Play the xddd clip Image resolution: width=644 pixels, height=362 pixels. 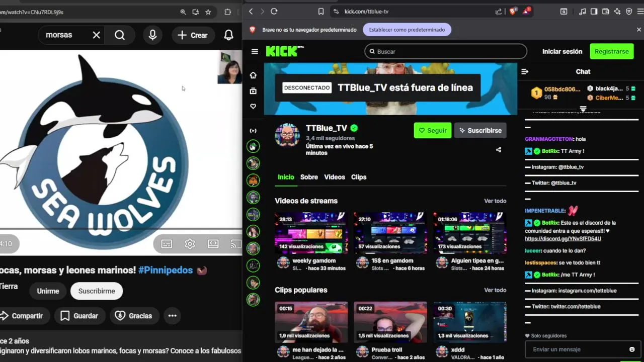click(x=470, y=322)
